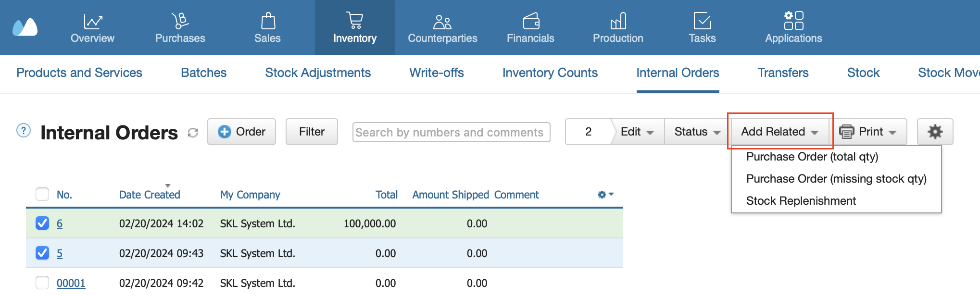Image resolution: width=980 pixels, height=297 pixels.
Task: Open the Counterparties section
Action: [x=442, y=28]
